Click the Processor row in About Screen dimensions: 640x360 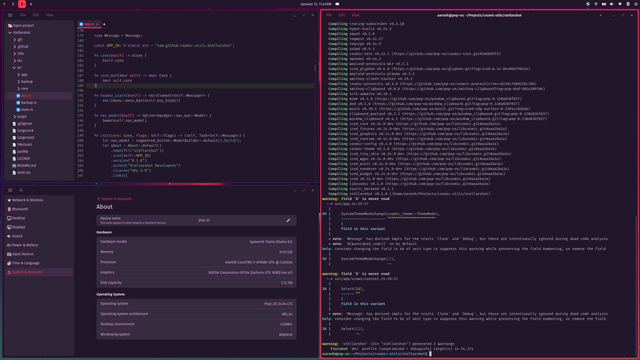click(196, 262)
